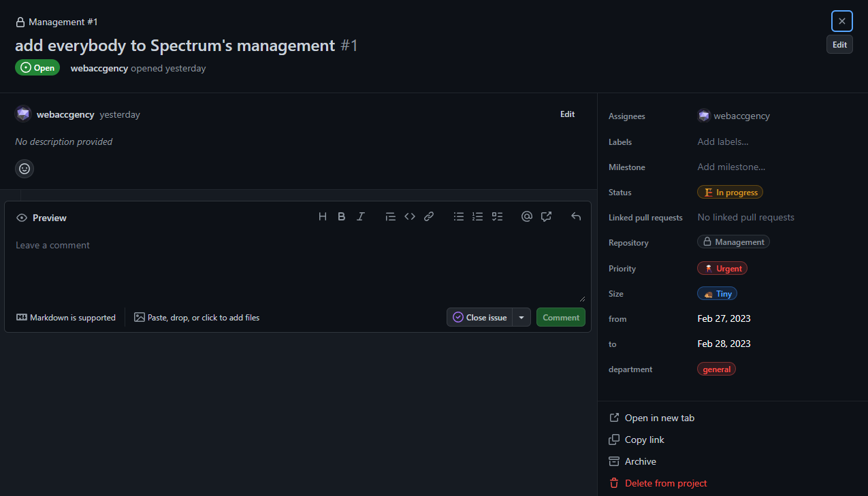Open the Markdown is supported link

pyautogui.click(x=66, y=318)
